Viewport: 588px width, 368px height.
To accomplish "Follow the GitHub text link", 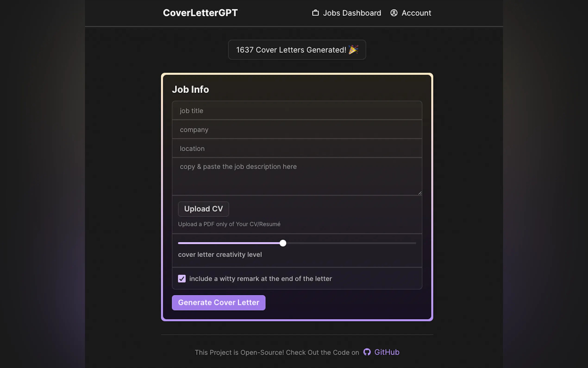I will point(387,352).
